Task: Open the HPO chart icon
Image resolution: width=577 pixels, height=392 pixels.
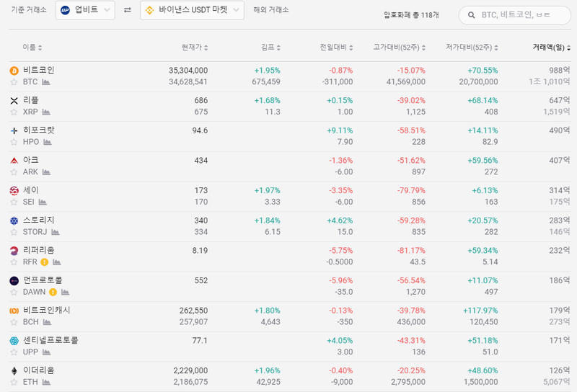Action: point(48,142)
